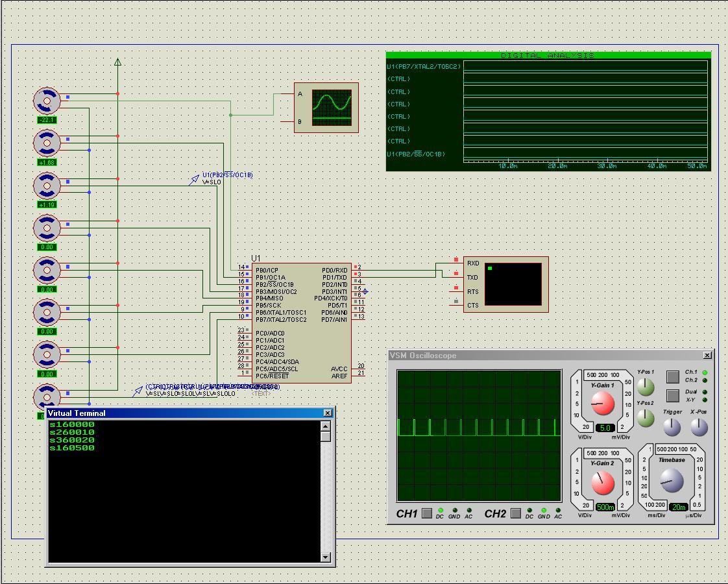
Task: Close the Virtual Terminal window
Action: (327, 413)
